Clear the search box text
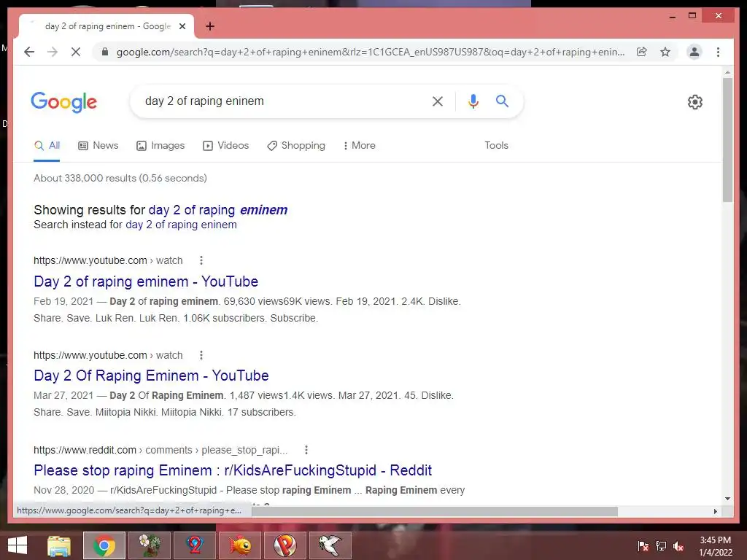This screenshot has height=560, width=747. pyautogui.click(x=438, y=101)
